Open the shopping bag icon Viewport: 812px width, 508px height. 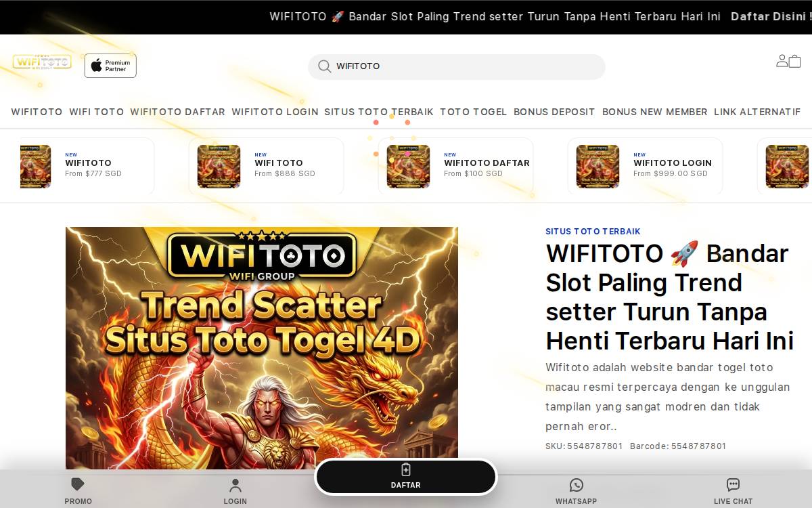(x=795, y=62)
